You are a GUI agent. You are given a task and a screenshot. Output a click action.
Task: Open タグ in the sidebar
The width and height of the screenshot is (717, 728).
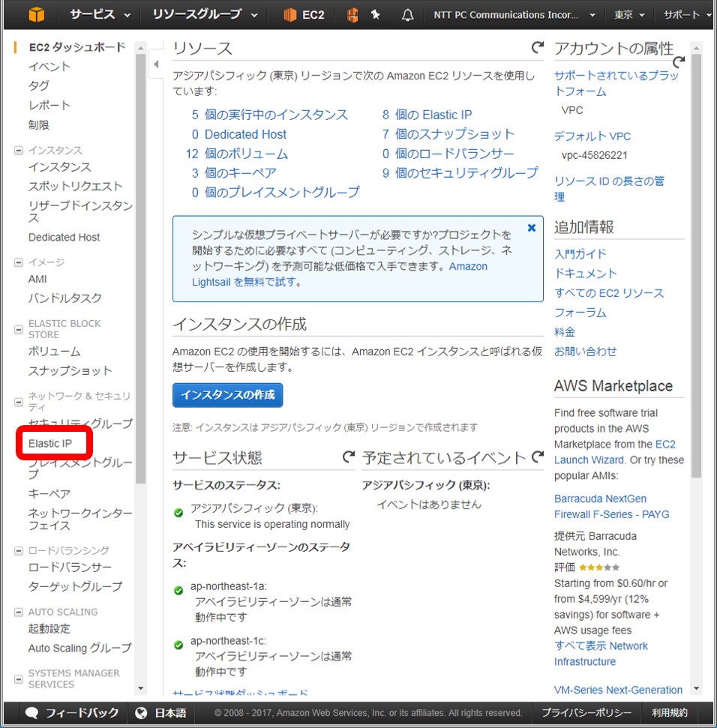(39, 86)
